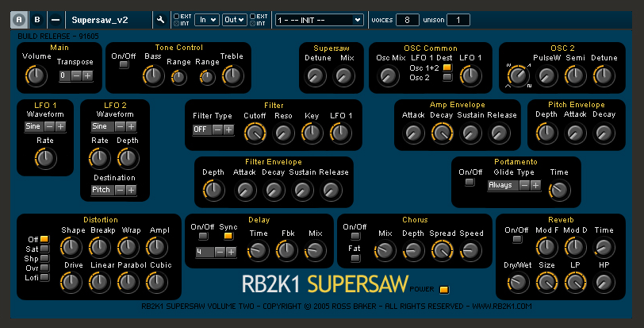Open the In routing dropdown
This screenshot has width=644, height=328.
click(208, 19)
